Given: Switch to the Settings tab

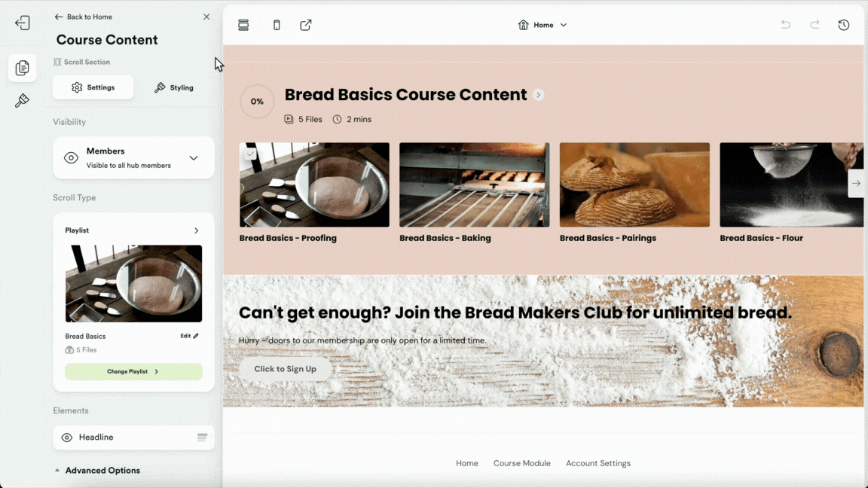Looking at the screenshot, I should pyautogui.click(x=93, y=87).
